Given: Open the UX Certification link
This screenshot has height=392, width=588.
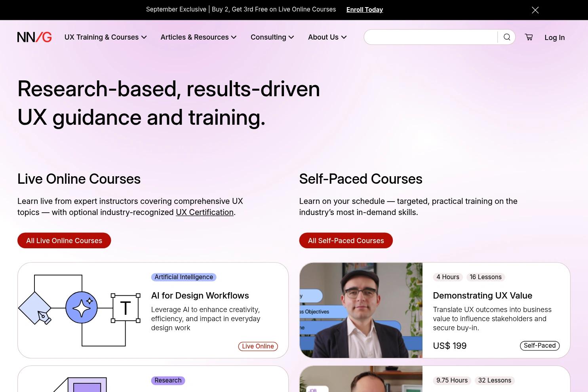Looking at the screenshot, I should point(205,212).
